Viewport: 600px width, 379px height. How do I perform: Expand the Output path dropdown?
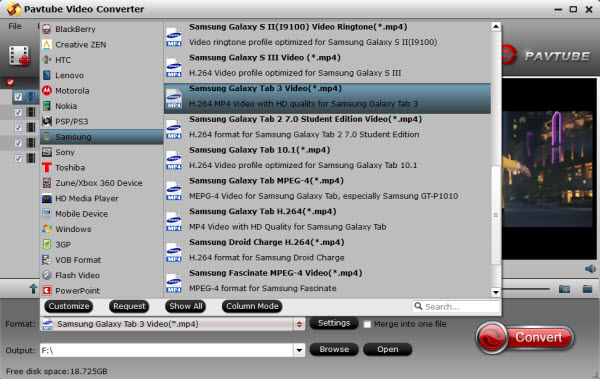point(299,350)
